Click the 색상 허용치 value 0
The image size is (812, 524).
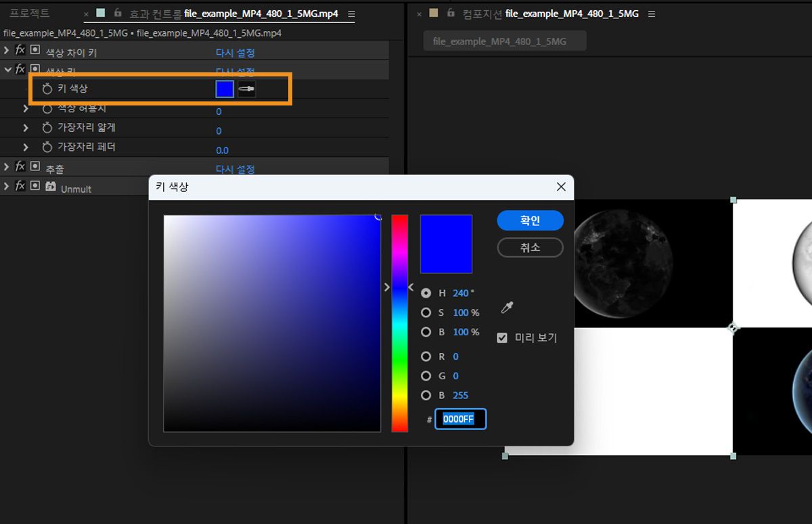(x=219, y=112)
